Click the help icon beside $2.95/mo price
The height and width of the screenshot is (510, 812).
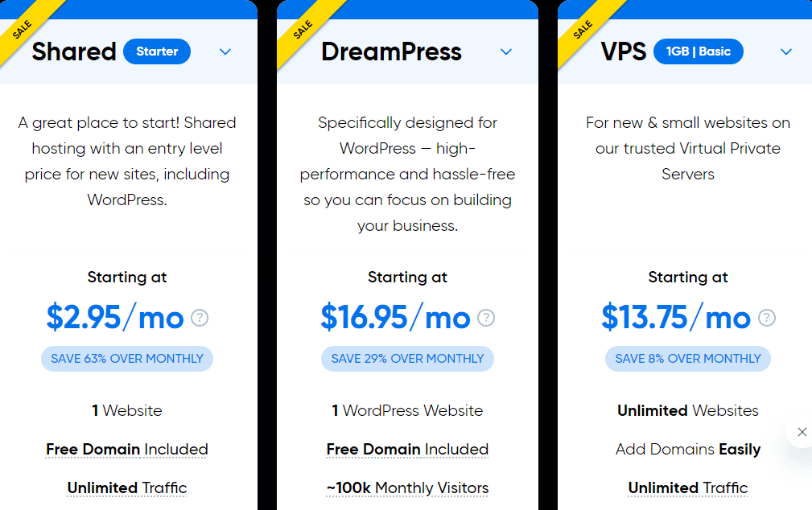pyautogui.click(x=200, y=318)
